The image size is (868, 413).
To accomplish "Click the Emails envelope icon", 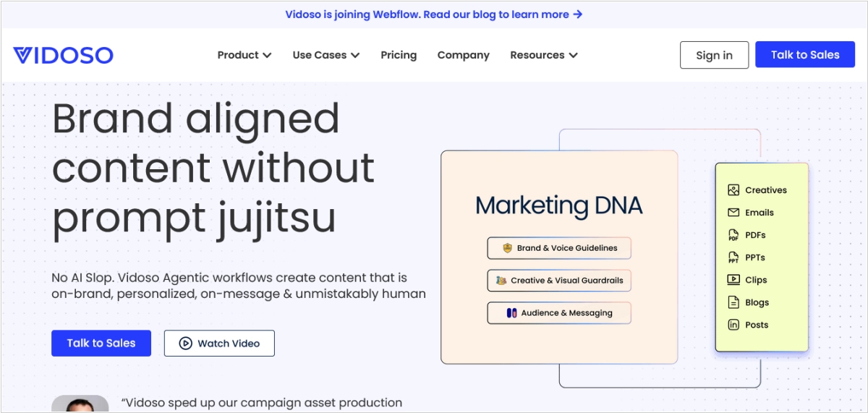I will click(733, 213).
